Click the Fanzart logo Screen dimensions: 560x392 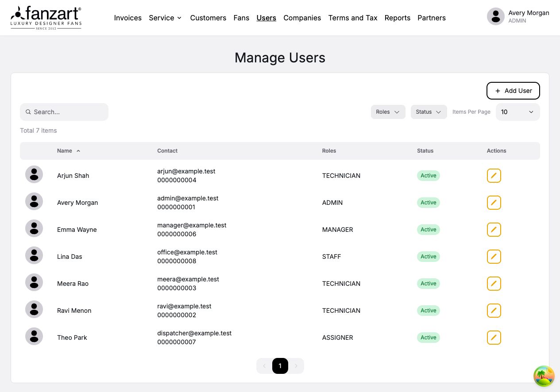(46, 18)
